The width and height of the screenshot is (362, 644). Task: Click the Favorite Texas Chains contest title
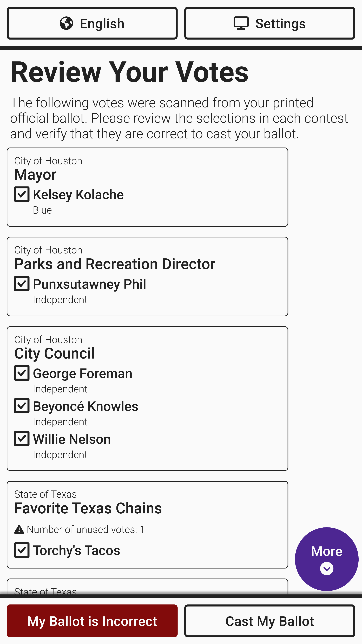coord(88,508)
